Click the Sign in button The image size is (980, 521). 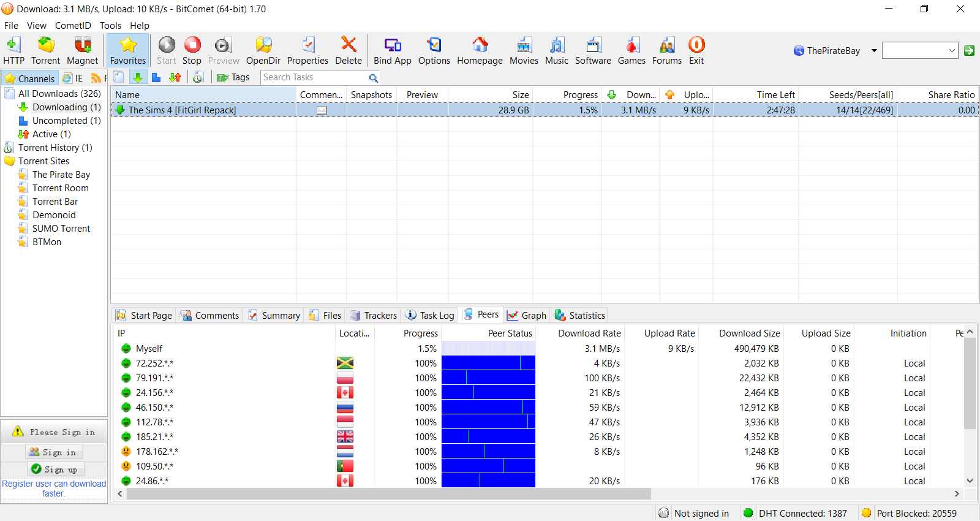point(54,452)
